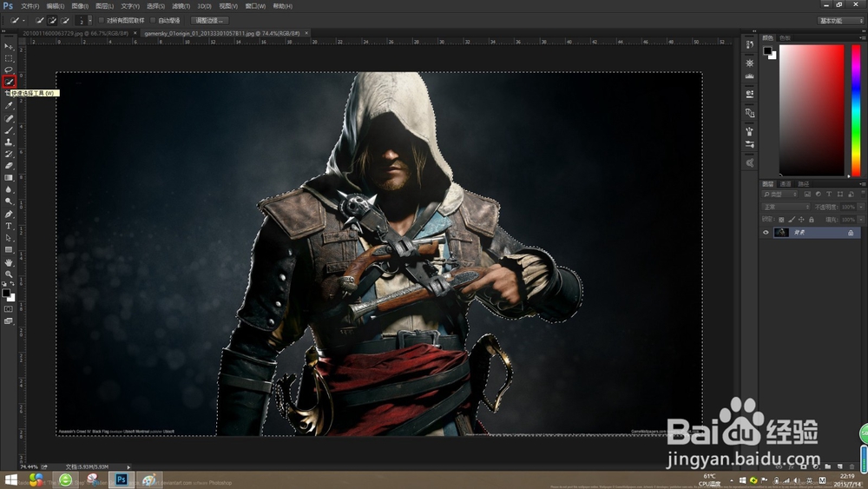Hide the Background layer eye icon
868x489 pixels.
pyautogui.click(x=766, y=233)
